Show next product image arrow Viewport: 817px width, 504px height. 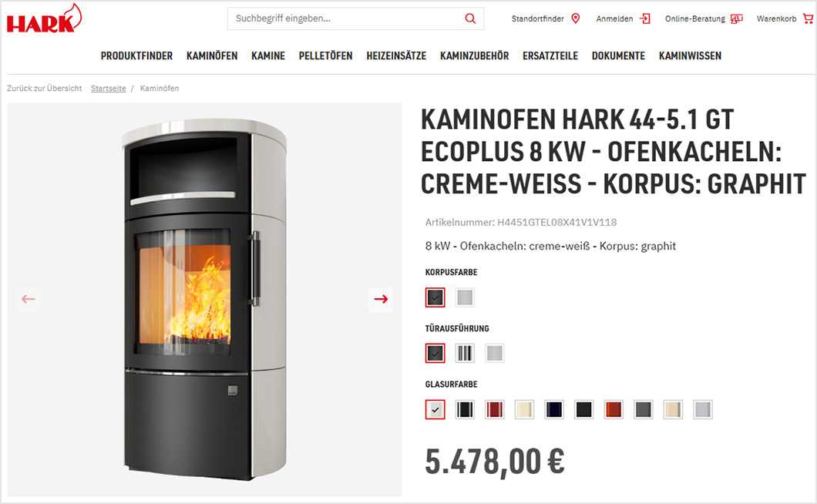(381, 299)
